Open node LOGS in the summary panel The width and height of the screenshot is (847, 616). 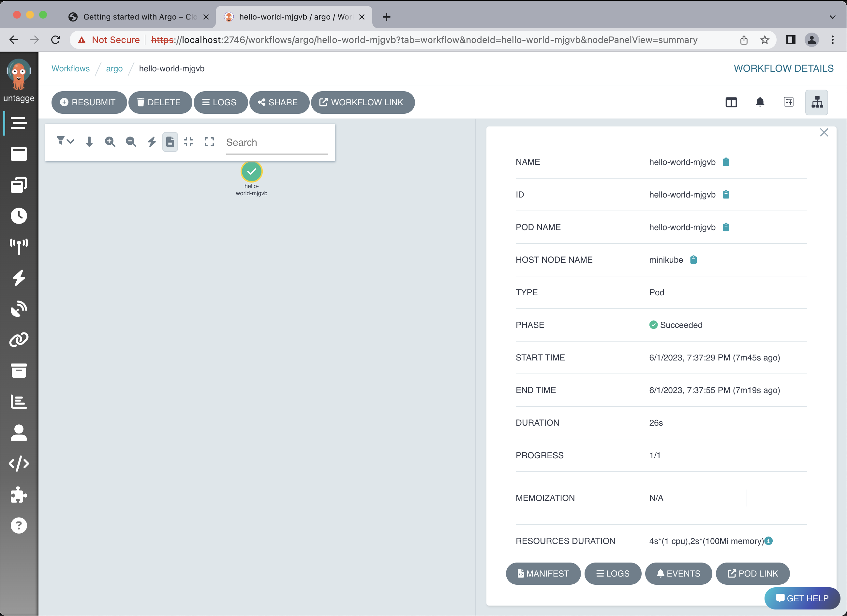pos(613,573)
